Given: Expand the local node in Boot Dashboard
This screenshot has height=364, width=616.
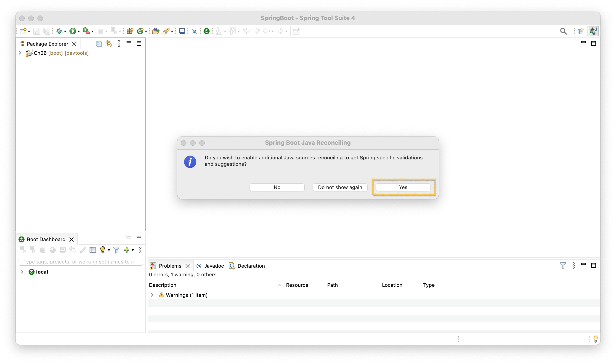Looking at the screenshot, I should pos(22,272).
